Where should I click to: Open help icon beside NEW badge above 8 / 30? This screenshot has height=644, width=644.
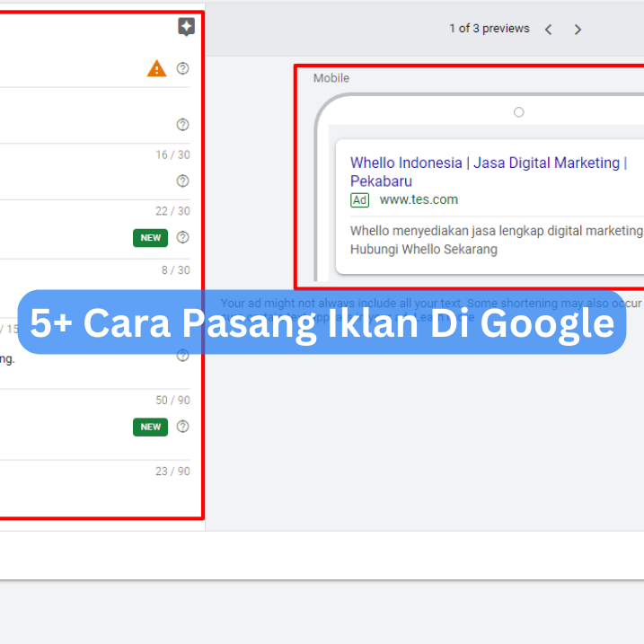coord(182,237)
